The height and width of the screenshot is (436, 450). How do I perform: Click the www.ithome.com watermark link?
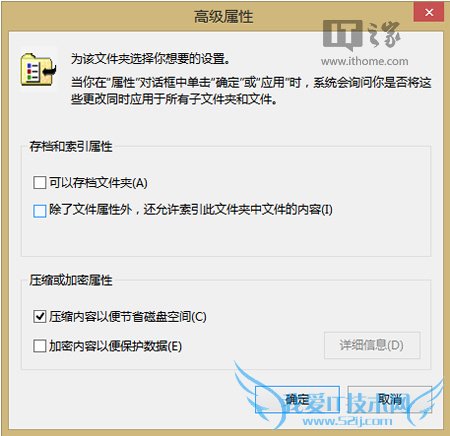pyautogui.click(x=365, y=61)
